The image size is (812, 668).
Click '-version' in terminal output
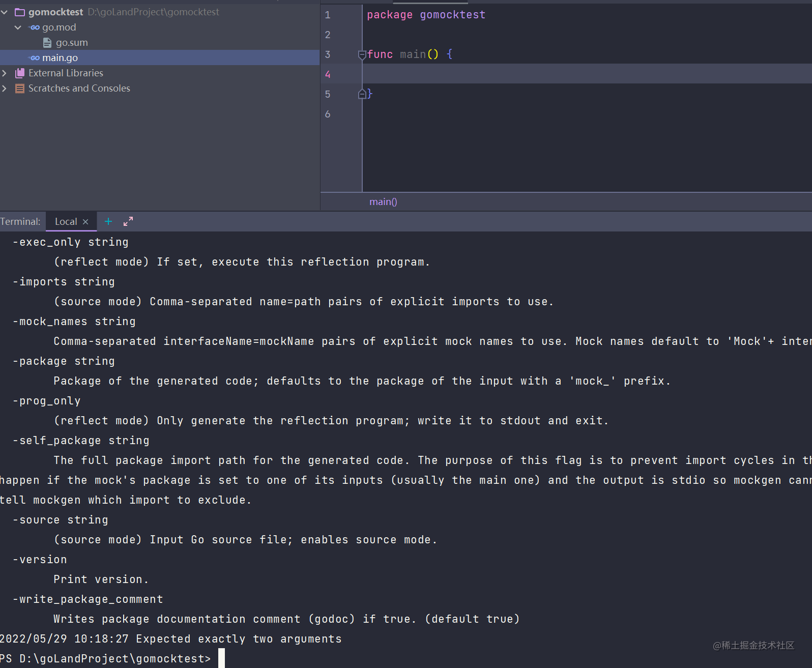point(40,560)
